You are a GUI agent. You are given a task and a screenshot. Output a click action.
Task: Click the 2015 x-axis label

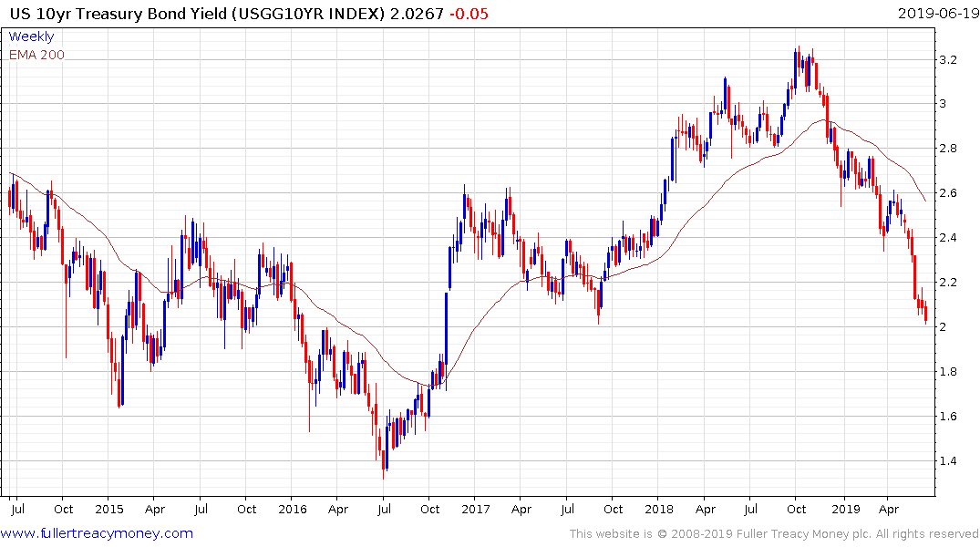tap(109, 509)
